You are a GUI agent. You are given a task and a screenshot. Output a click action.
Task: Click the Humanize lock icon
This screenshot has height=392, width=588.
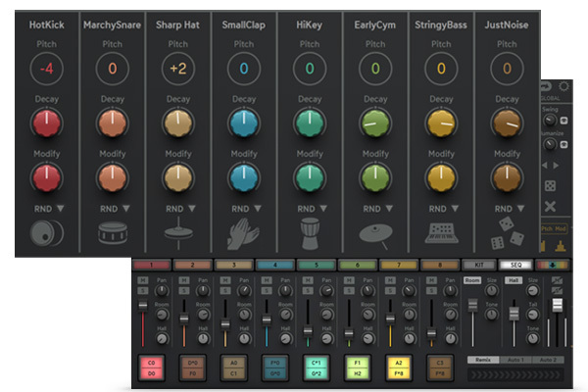point(563,145)
